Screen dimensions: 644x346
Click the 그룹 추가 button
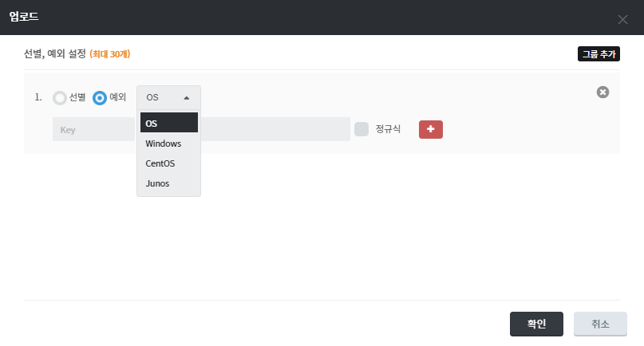[x=599, y=54]
